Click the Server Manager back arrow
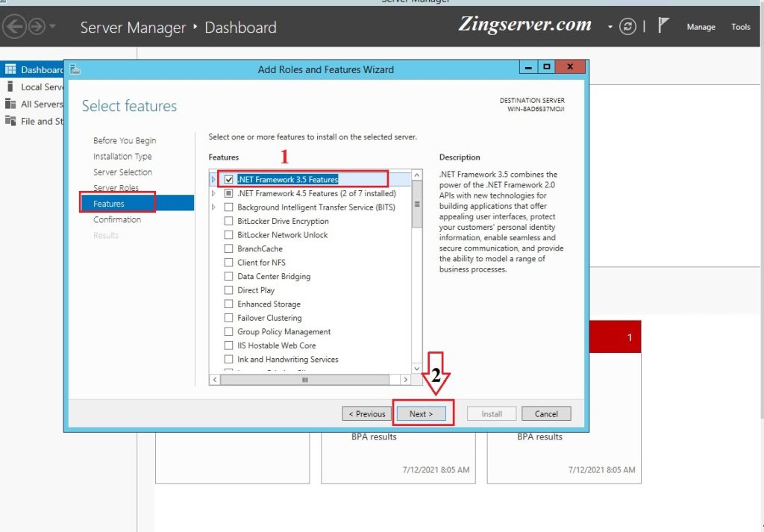 pyautogui.click(x=14, y=26)
